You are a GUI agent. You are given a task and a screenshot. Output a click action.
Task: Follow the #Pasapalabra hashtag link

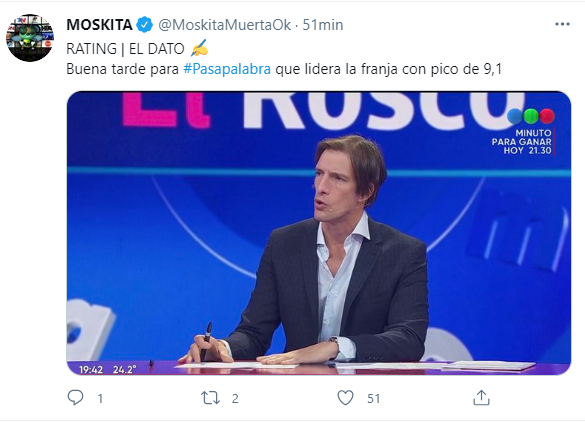[227, 69]
